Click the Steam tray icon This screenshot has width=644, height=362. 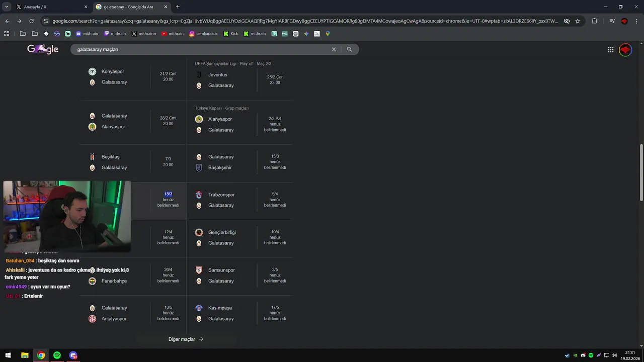[568, 355]
